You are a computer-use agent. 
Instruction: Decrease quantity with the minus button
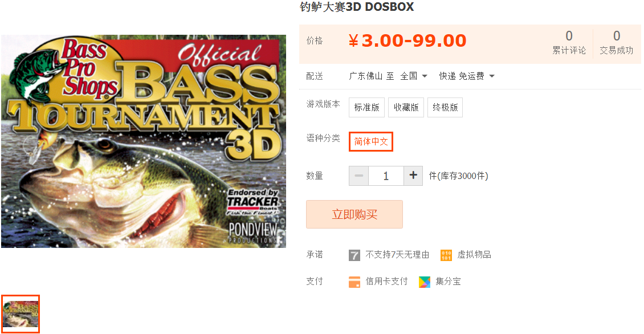[x=358, y=176]
